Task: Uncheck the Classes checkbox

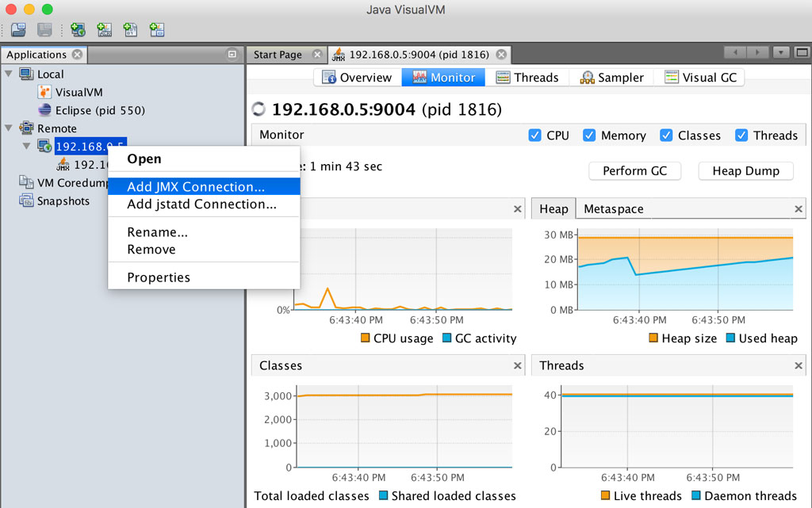Action: tap(666, 135)
